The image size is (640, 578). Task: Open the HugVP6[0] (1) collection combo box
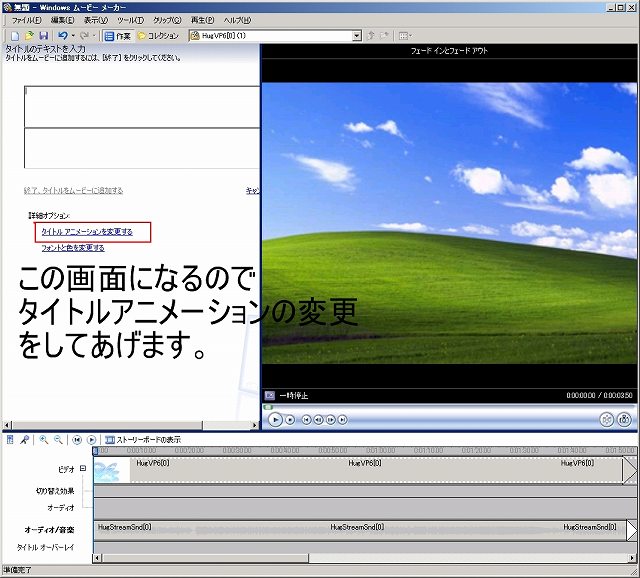[x=275, y=36]
